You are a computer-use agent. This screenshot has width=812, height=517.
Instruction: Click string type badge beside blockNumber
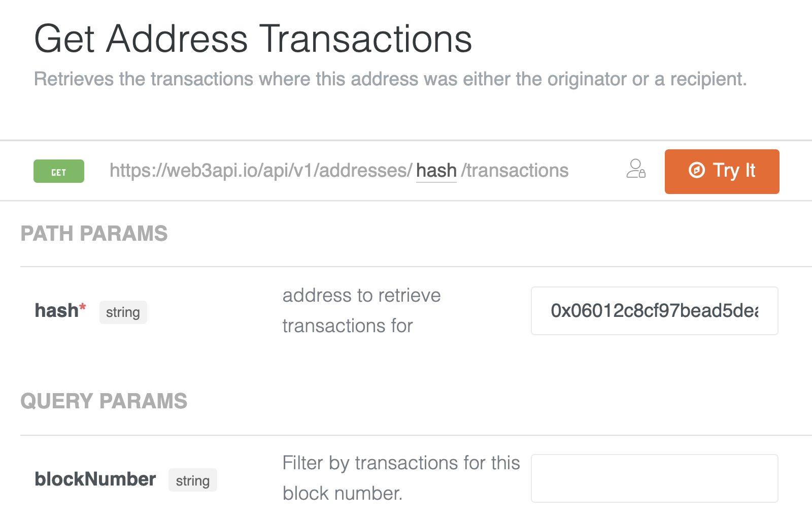(192, 480)
